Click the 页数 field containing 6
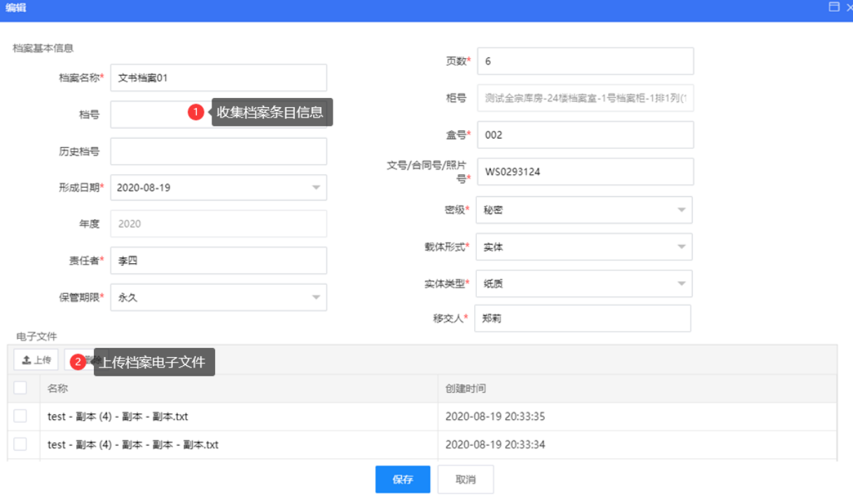The image size is (853, 504). [x=585, y=61]
